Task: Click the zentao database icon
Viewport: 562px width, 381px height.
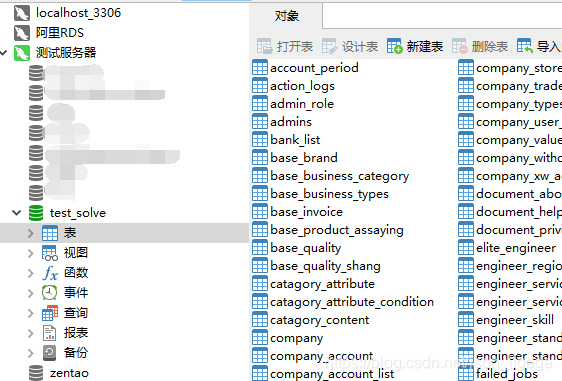Action: point(36,373)
